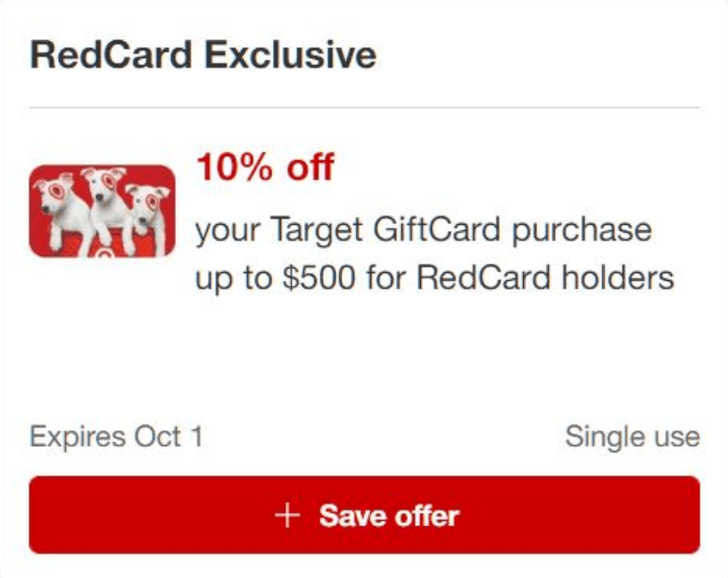Add the GiftCard offer to saved deals
The image size is (728, 578).
click(x=364, y=515)
